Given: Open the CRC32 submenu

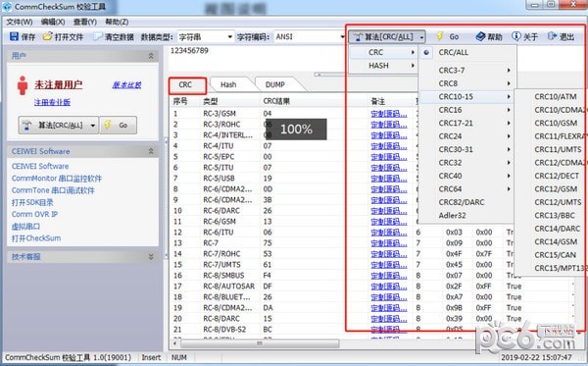Looking at the screenshot, I should 466,163.
